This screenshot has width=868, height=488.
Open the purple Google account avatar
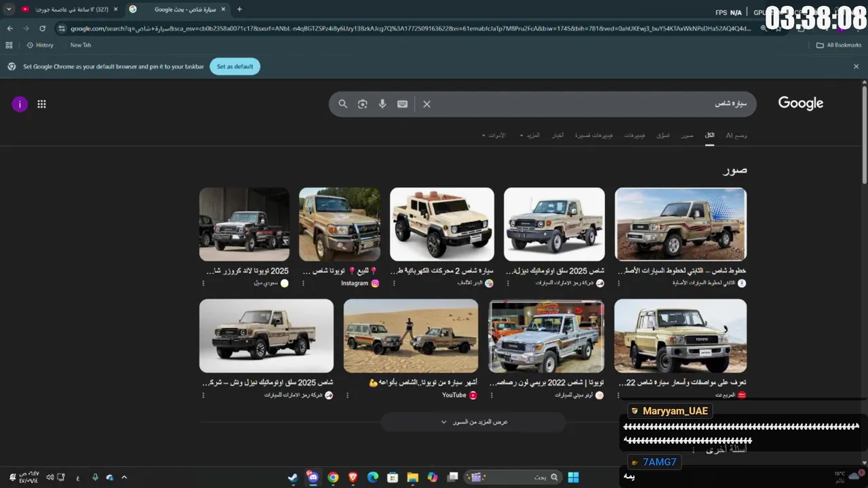(20, 104)
